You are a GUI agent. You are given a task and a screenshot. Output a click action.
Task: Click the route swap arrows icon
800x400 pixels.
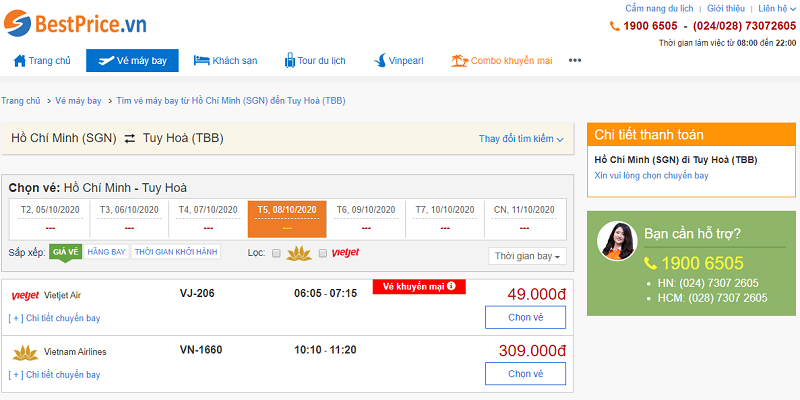click(130, 138)
